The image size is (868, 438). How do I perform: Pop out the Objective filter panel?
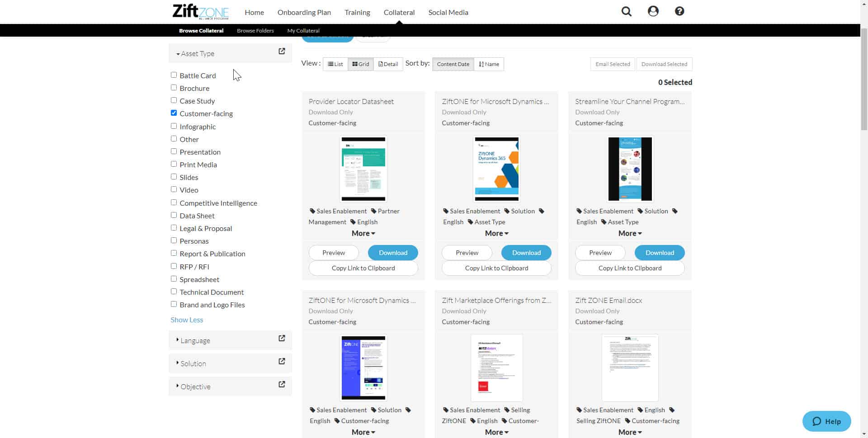coord(282,385)
